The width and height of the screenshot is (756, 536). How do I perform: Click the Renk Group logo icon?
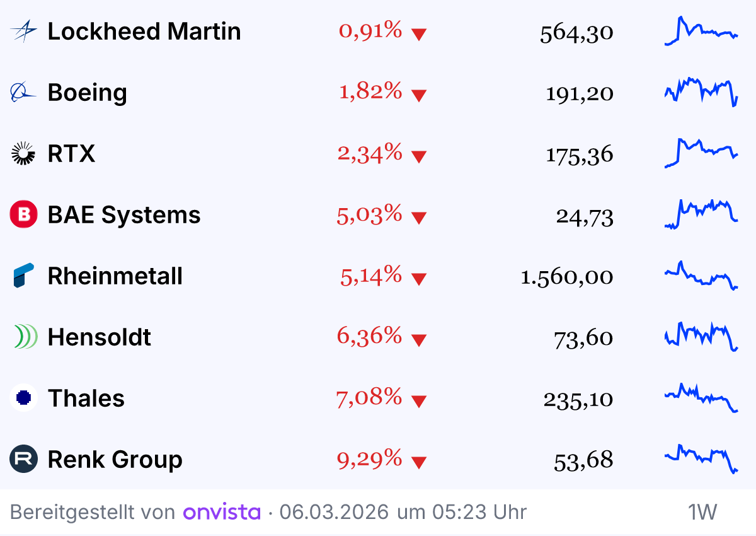pos(24,460)
